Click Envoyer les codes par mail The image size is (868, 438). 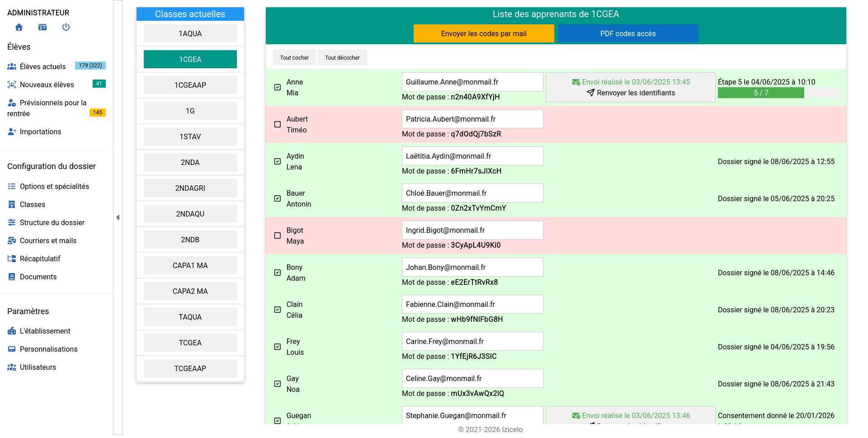[x=484, y=33]
